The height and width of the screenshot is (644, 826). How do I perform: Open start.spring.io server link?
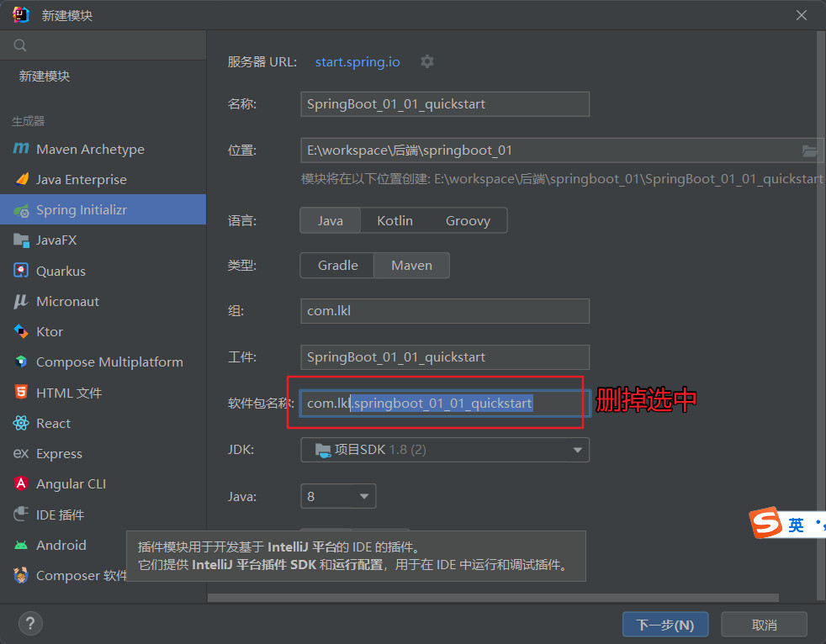(357, 61)
